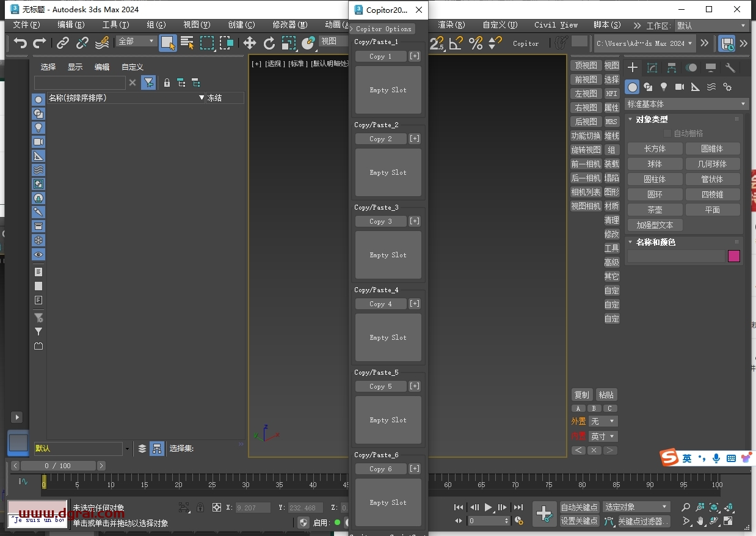This screenshot has width=756, height=536.
Task: Click the Undo arrow in main toolbar
Action: coord(21,43)
